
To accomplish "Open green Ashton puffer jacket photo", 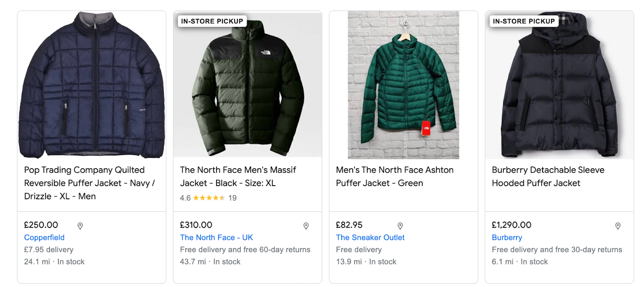I will click(403, 85).
